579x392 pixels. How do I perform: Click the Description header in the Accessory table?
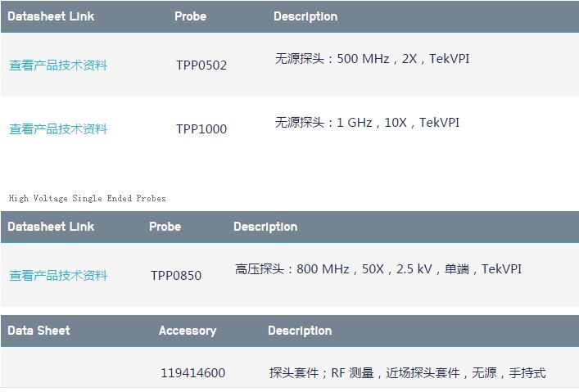(300, 331)
